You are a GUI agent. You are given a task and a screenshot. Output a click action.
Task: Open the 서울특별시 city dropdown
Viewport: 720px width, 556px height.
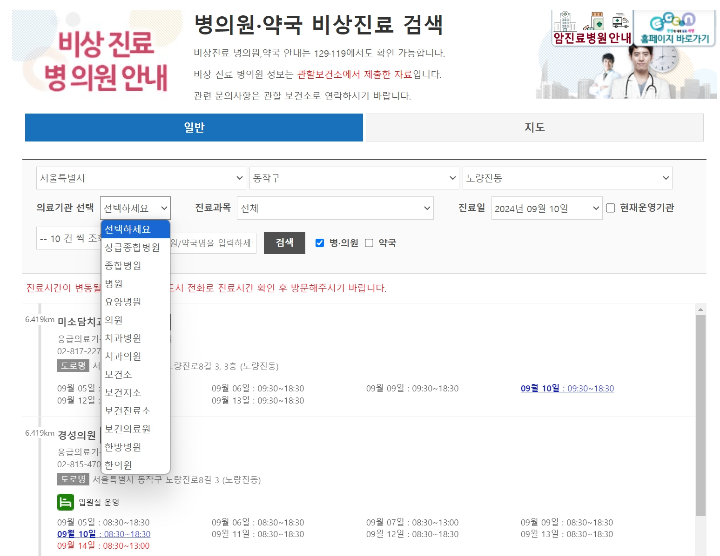(x=141, y=178)
